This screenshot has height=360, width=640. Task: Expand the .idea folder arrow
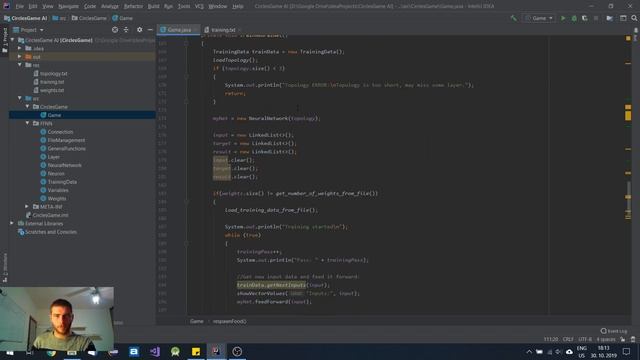tap(20, 48)
